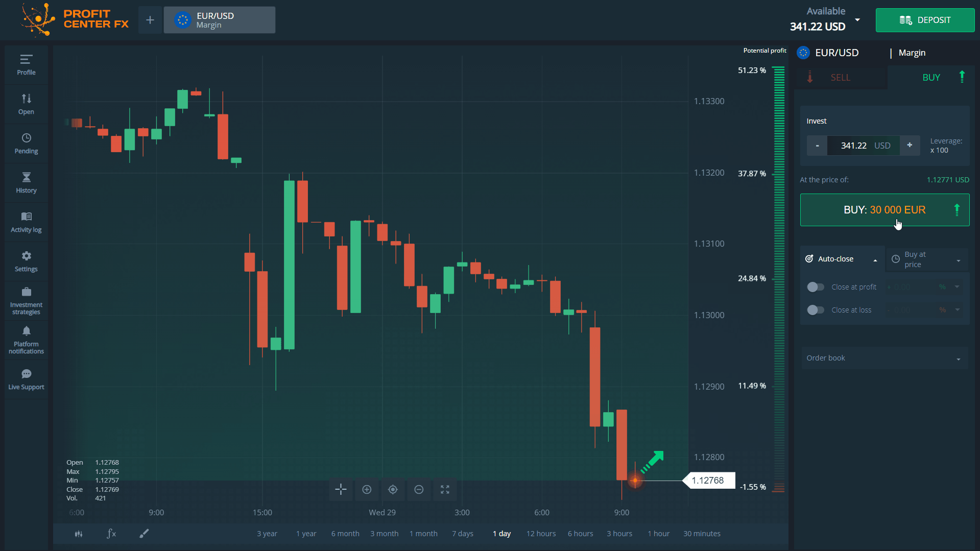This screenshot has height=551, width=980.
Task: Increase invest amount with plus
Action: 910,146
